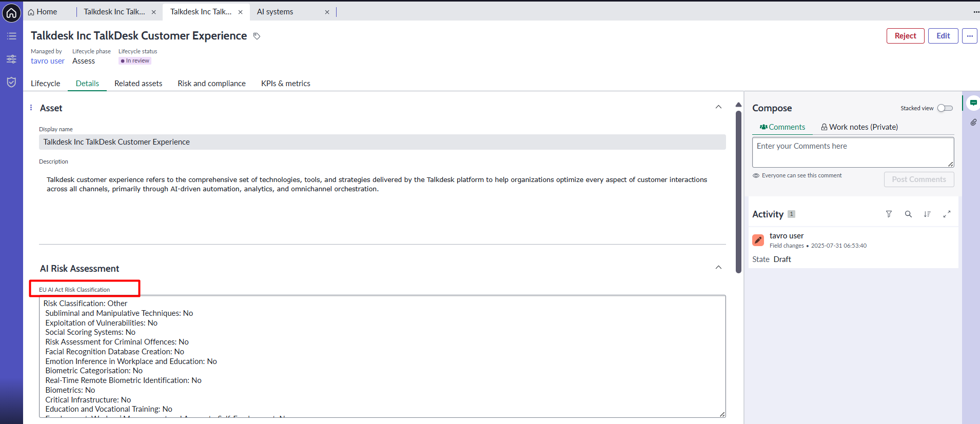The width and height of the screenshot is (980, 424).
Task: Go to the Home tab
Action: pyautogui.click(x=43, y=12)
